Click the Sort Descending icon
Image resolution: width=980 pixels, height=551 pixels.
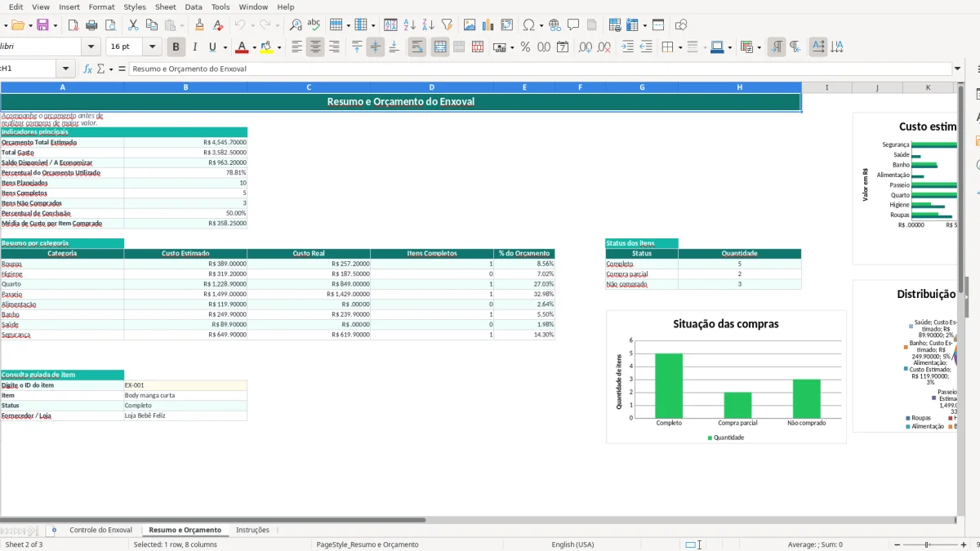coord(428,25)
